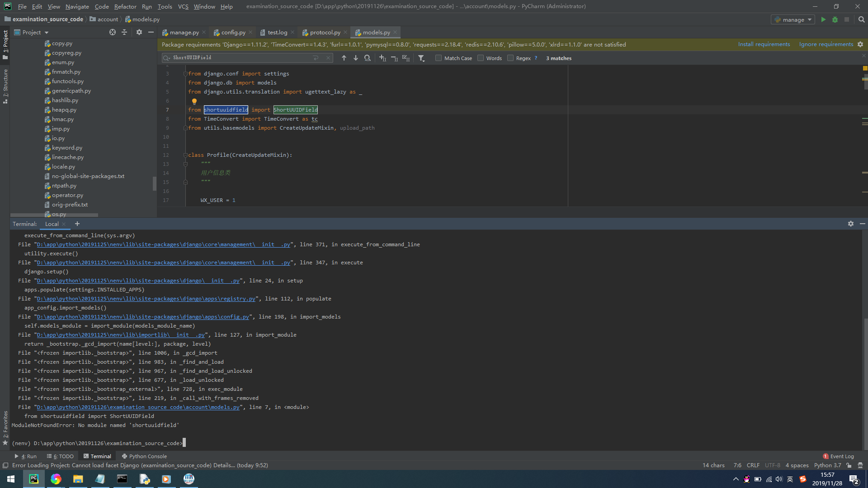Viewport: 868px width, 488px height.
Task: Collapse class Profile fold marker line 12
Action: point(185,155)
